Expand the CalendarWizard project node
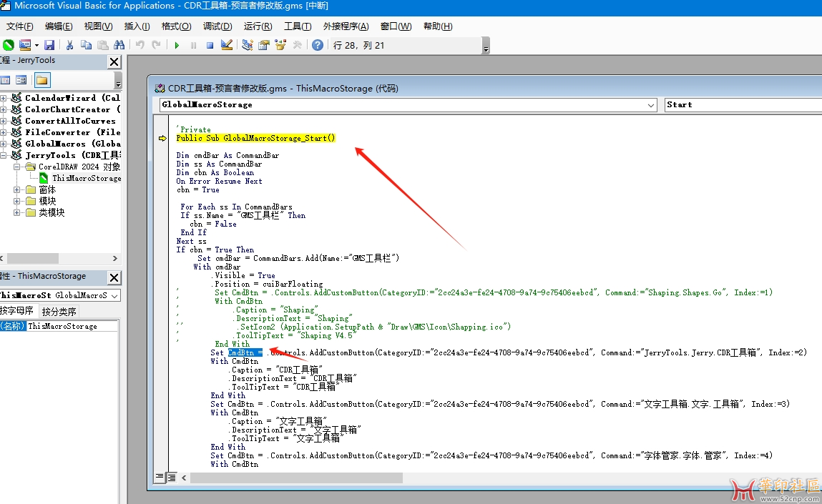The width and height of the screenshot is (822, 504). pyautogui.click(x=3, y=98)
